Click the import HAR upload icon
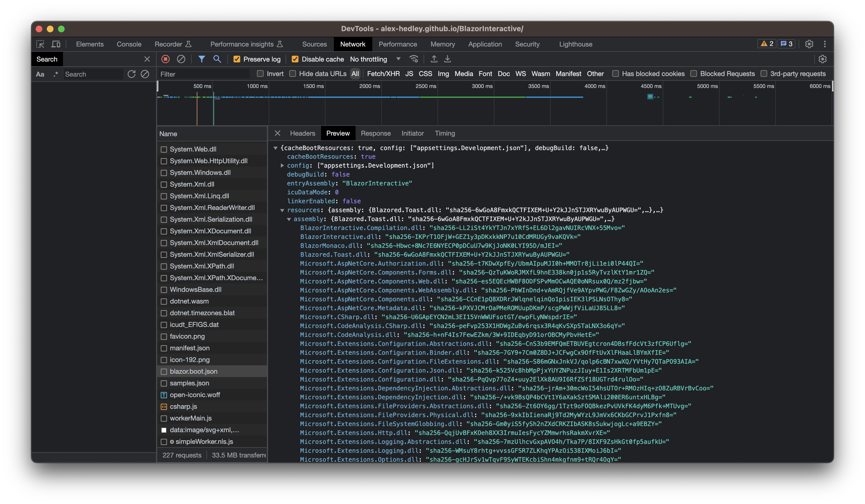The image size is (865, 504). coord(434,59)
